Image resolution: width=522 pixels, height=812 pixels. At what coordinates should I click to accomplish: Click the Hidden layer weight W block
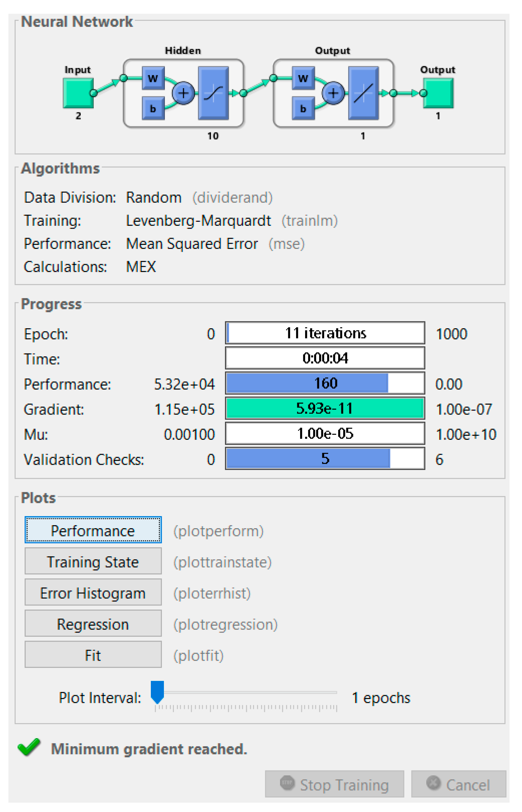pyautogui.click(x=153, y=78)
